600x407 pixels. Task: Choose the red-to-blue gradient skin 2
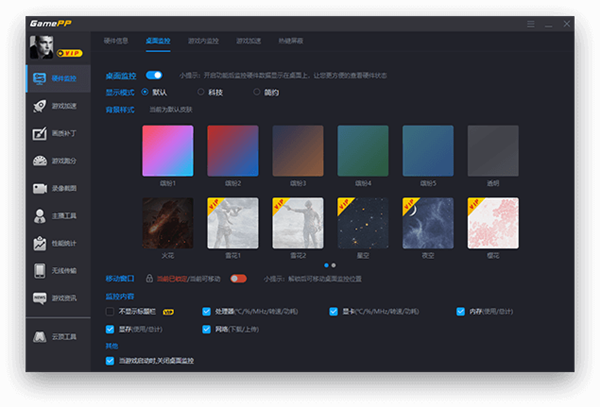click(x=233, y=151)
